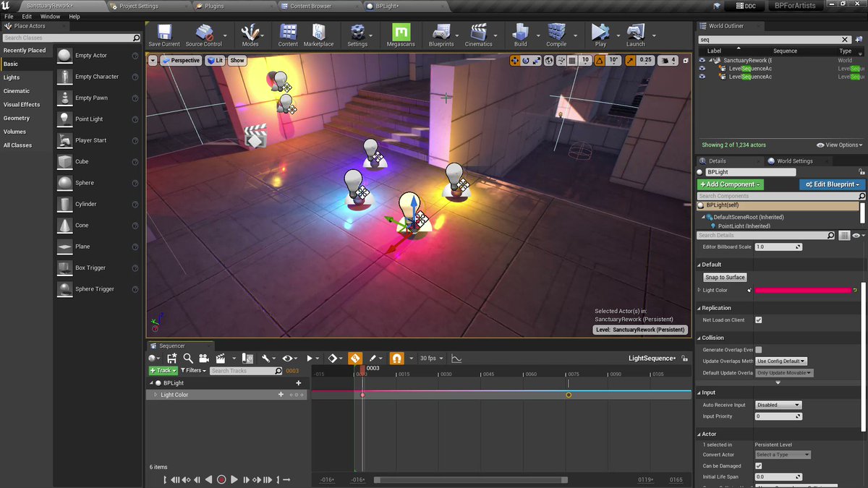This screenshot has width=868, height=488.
Task: Click the Play toolbar button
Action: click(x=600, y=35)
